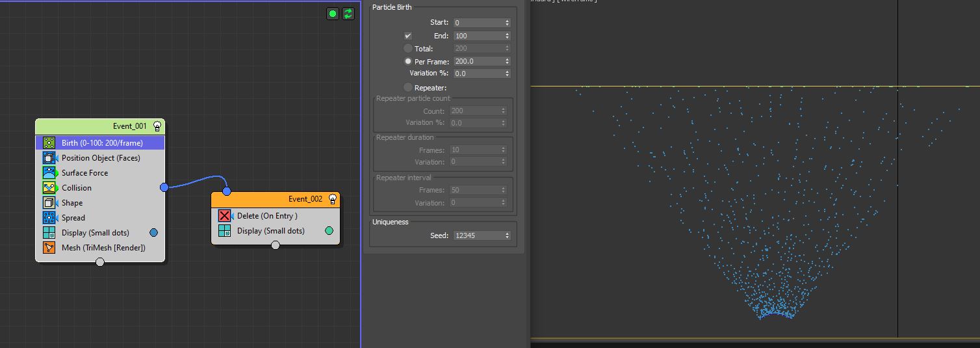980x348 pixels.
Task: Click the Start value spinner arrows
Action: pos(507,23)
